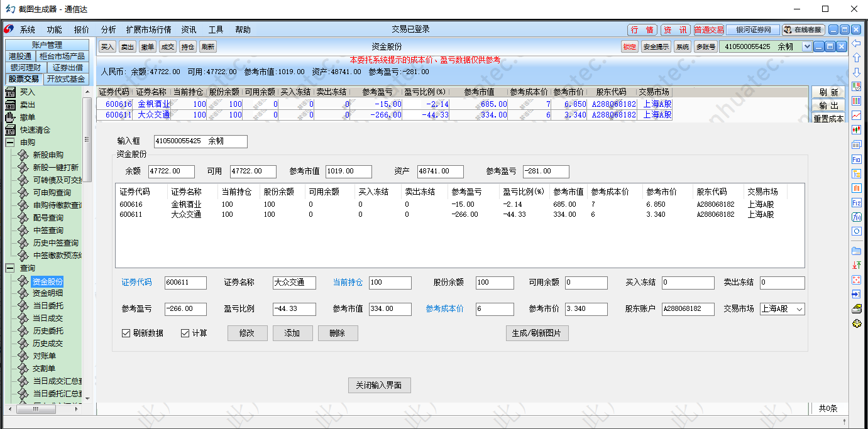Viewport: 868px width, 429px height.
Task: Click the left arrow icon at sidebar top
Action: coord(856,43)
